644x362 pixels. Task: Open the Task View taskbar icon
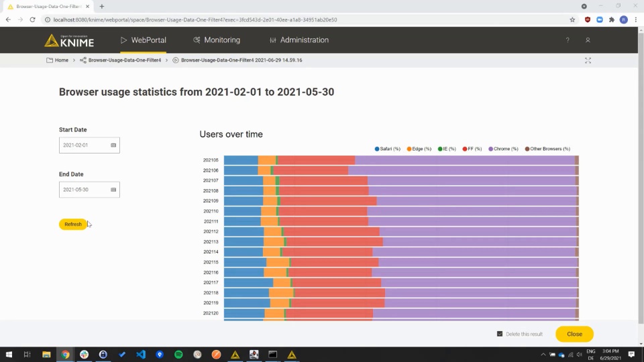[27, 354]
